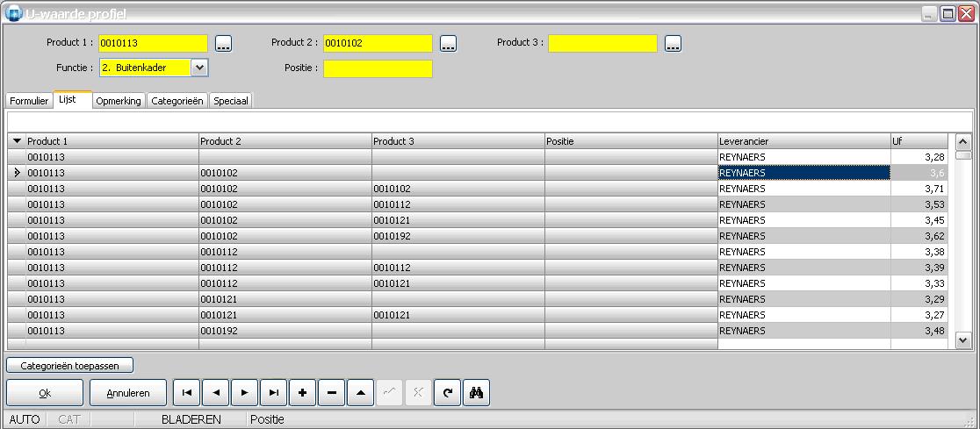The image size is (980, 429).
Task: Select Uf value 3,29
Action: click(x=919, y=299)
